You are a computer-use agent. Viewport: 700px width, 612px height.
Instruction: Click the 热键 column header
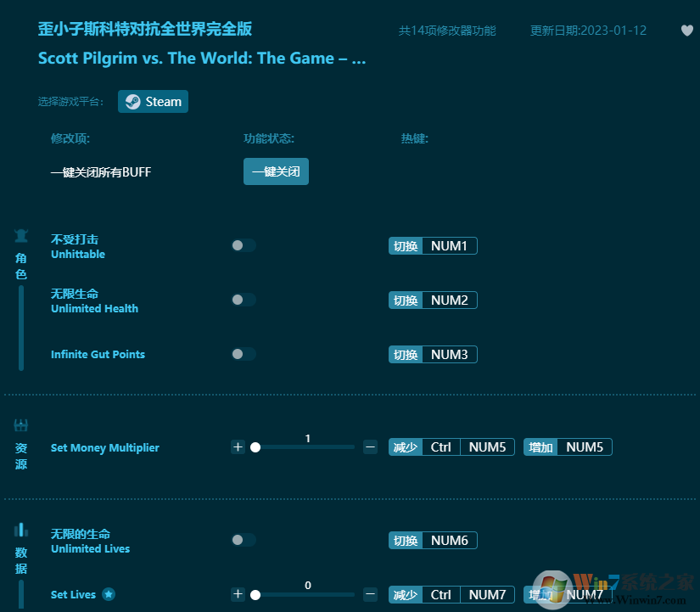(x=415, y=138)
